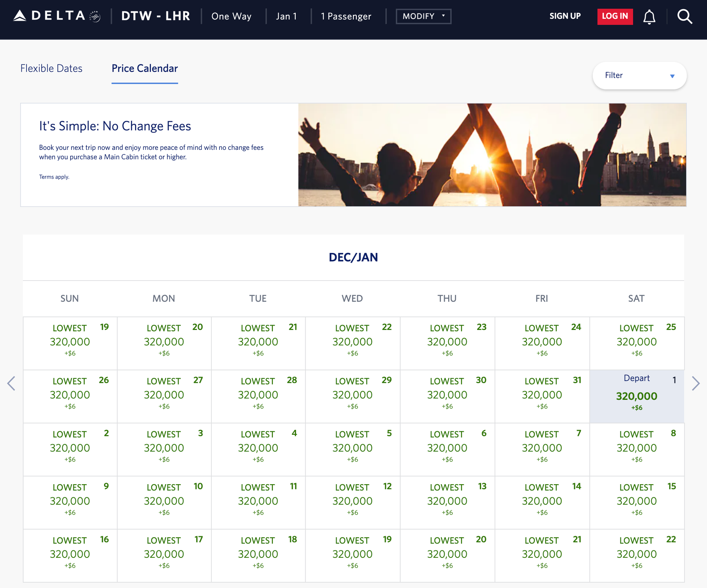Click the search magnifier icon
This screenshot has height=588, width=707.
pos(685,17)
